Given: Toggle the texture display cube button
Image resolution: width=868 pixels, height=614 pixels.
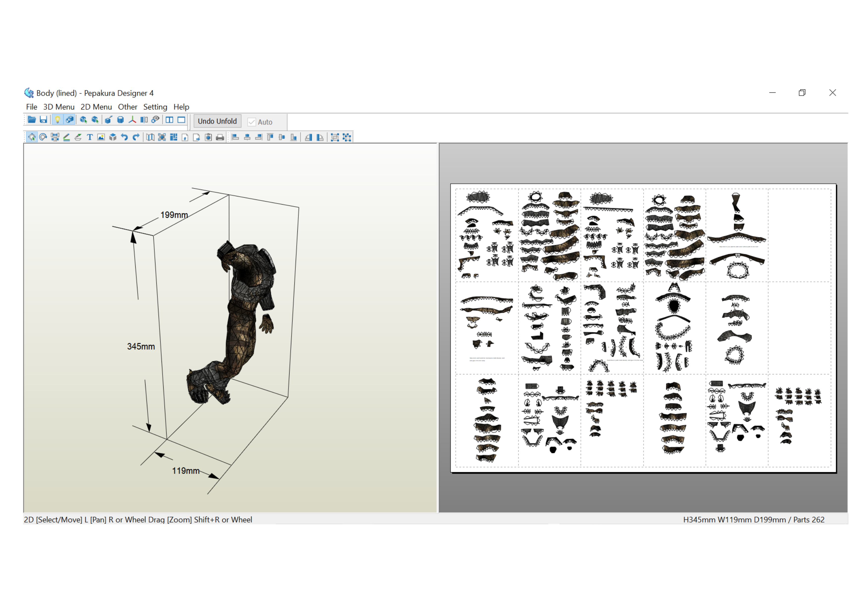Looking at the screenshot, I should pyautogui.click(x=69, y=120).
